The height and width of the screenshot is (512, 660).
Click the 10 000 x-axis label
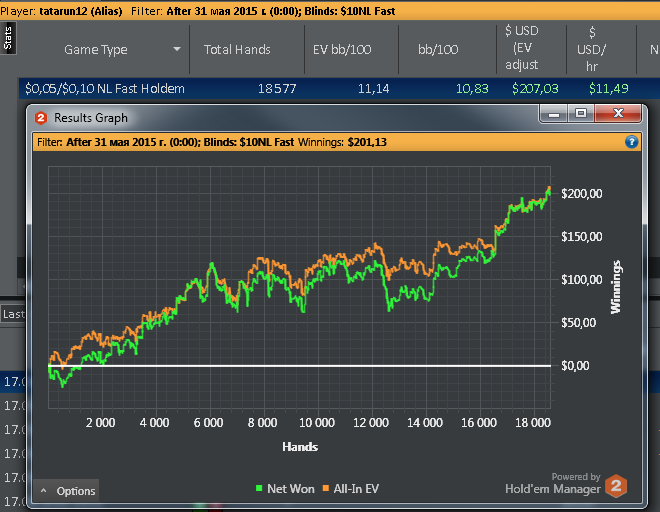click(317, 423)
